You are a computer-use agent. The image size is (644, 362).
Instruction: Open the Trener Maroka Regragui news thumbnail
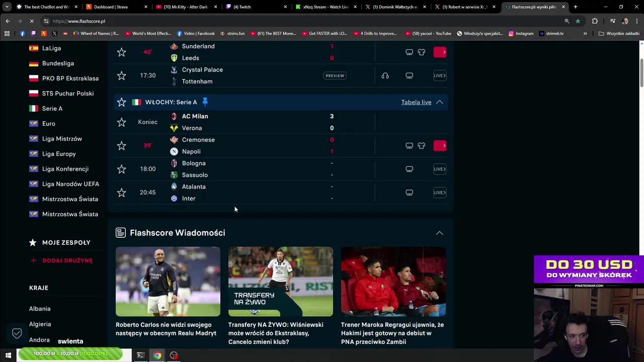point(393,282)
